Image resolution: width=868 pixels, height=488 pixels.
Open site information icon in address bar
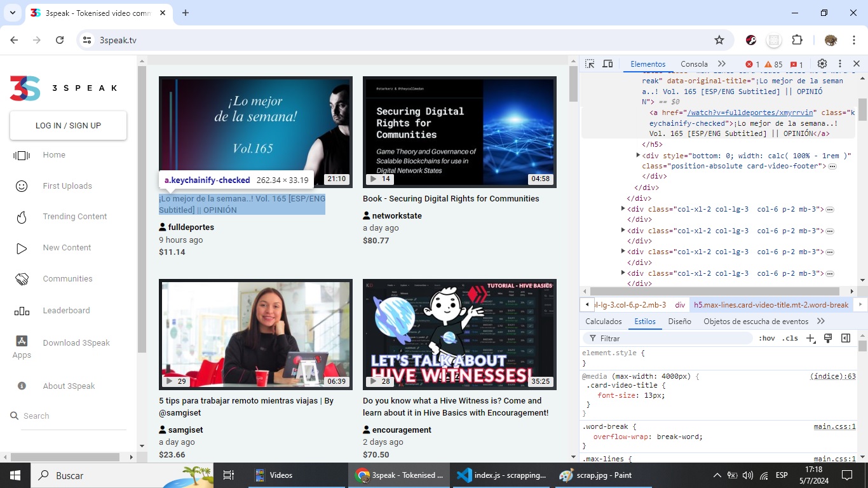click(88, 40)
